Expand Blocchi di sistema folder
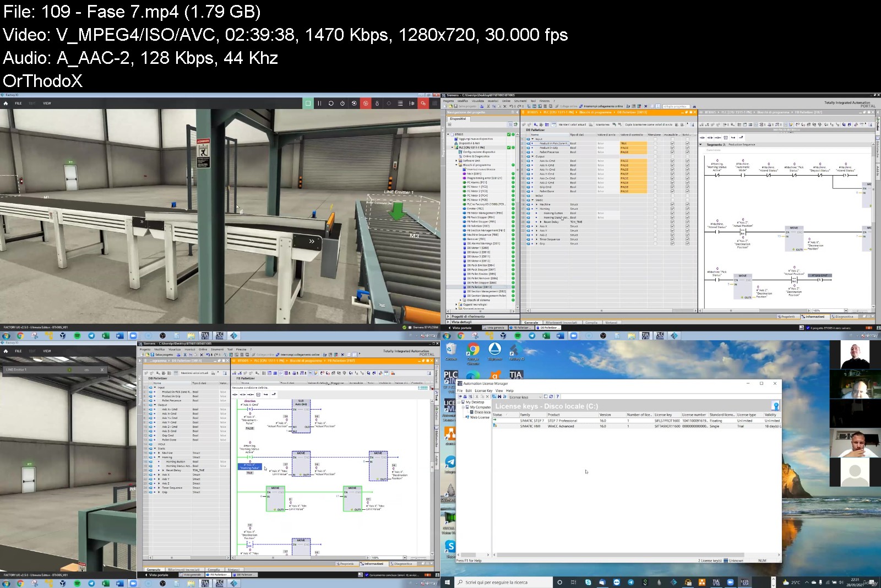The height and width of the screenshot is (588, 881). click(x=460, y=300)
